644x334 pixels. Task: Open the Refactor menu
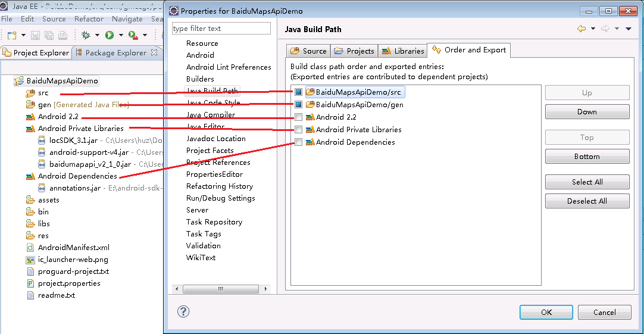coord(89,19)
